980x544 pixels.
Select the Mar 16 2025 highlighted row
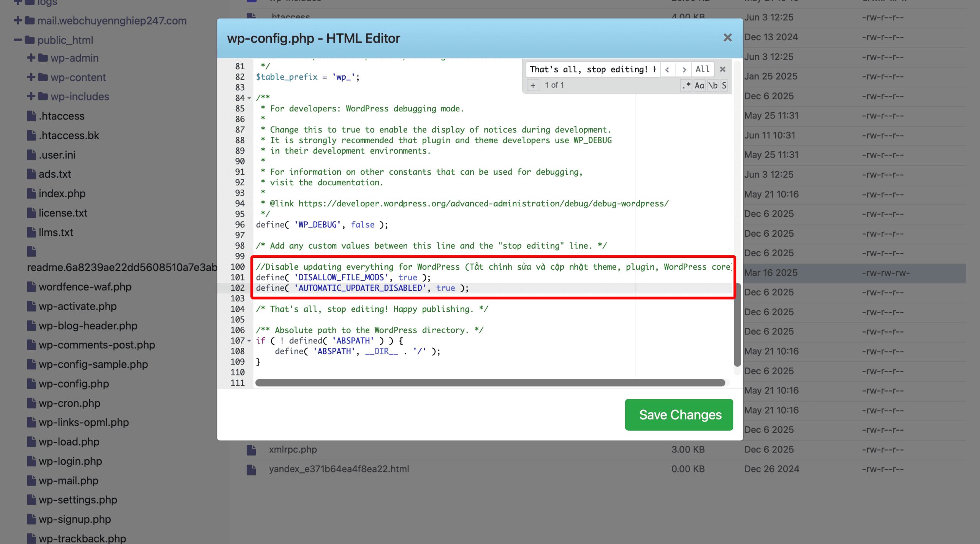854,273
